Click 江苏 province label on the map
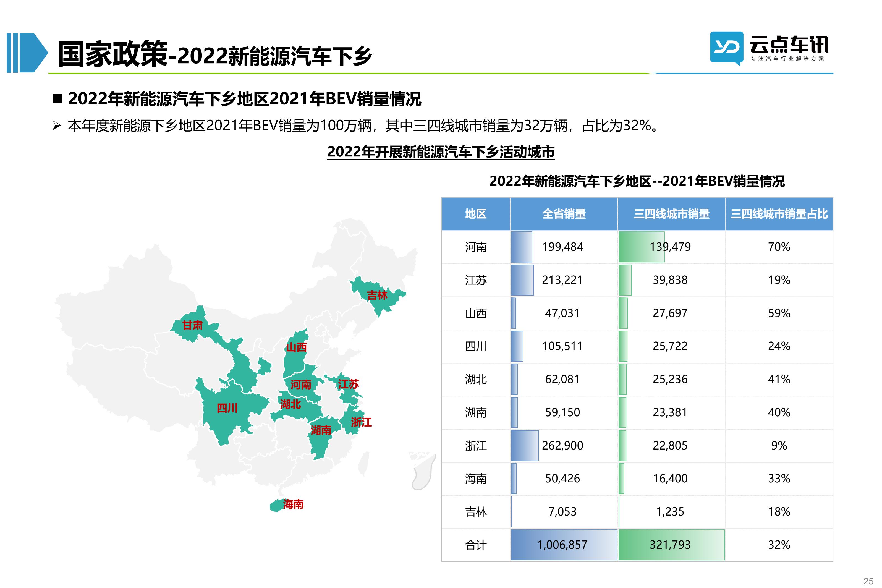This screenshot has height=588, width=882. (x=348, y=384)
